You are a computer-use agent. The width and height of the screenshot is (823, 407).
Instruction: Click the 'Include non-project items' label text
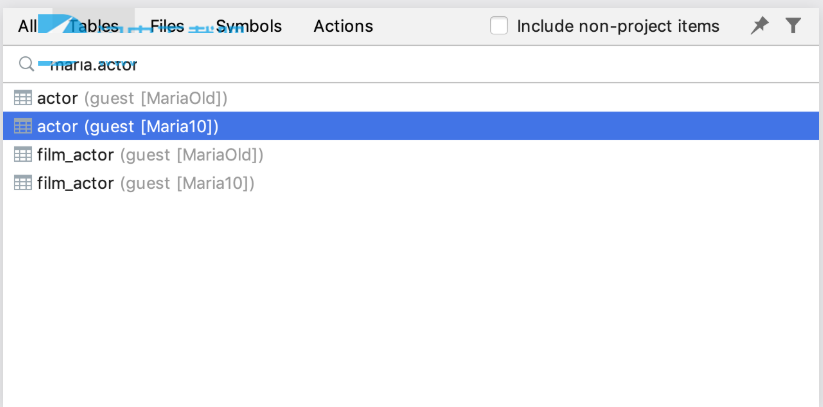[x=618, y=26]
